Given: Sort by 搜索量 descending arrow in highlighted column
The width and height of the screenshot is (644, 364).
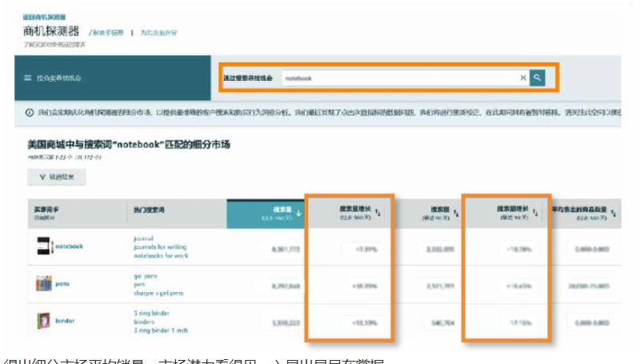Looking at the screenshot, I should coord(298,213).
